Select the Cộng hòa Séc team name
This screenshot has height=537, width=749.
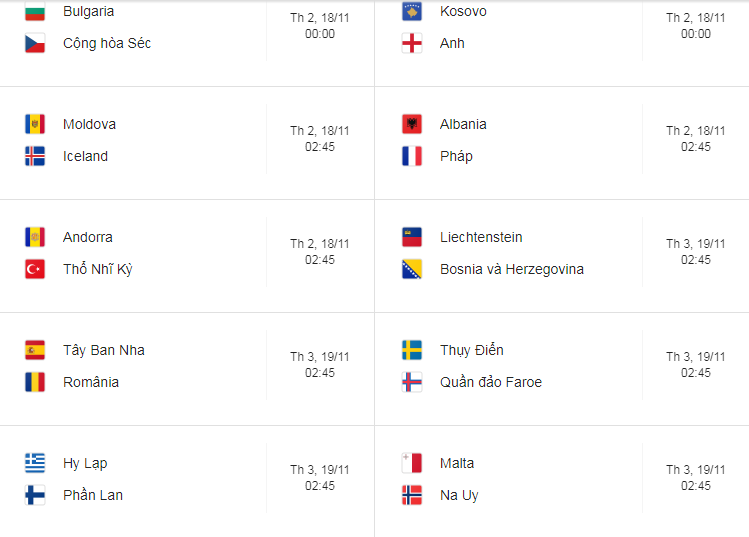[x=107, y=43]
